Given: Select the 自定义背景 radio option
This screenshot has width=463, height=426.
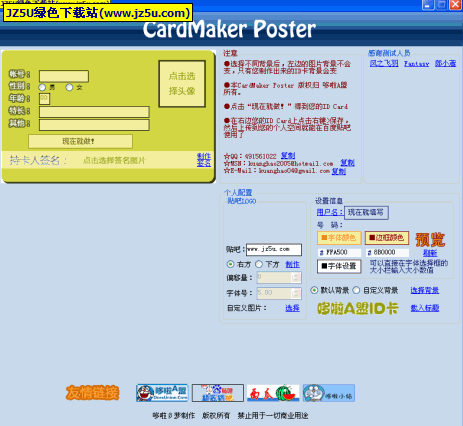Looking at the screenshot, I should click(x=356, y=290).
